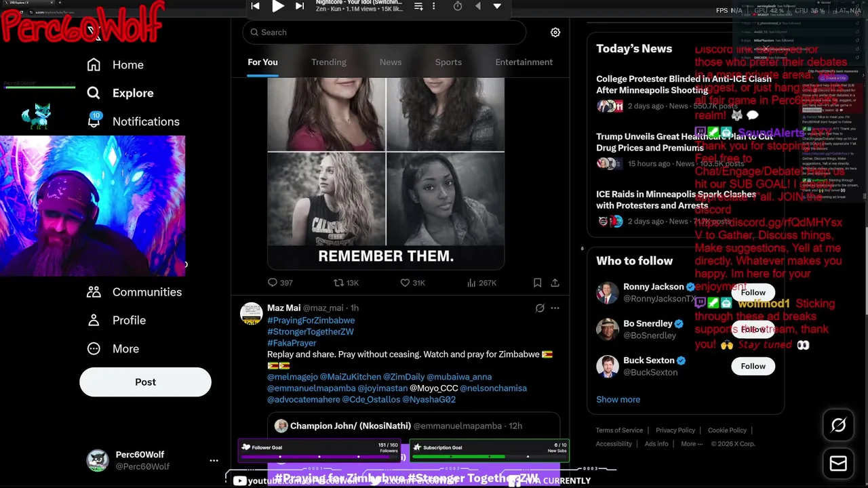Repost the post with 13K reposts

(x=346, y=283)
